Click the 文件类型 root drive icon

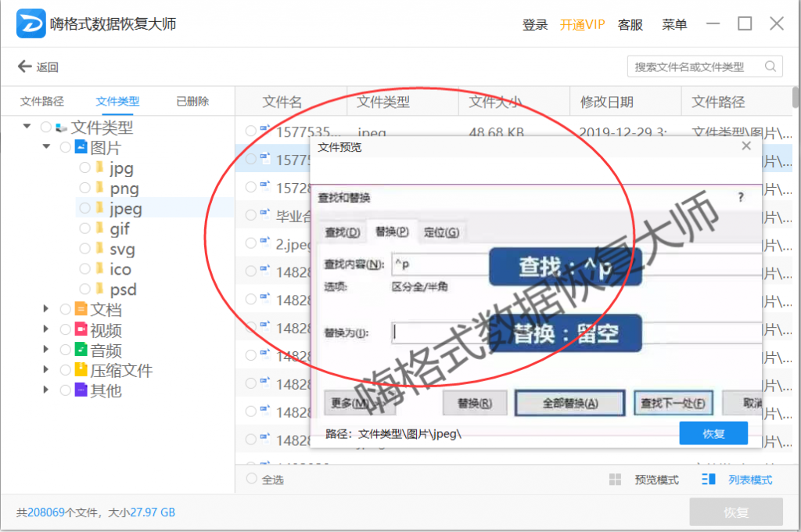pos(61,128)
